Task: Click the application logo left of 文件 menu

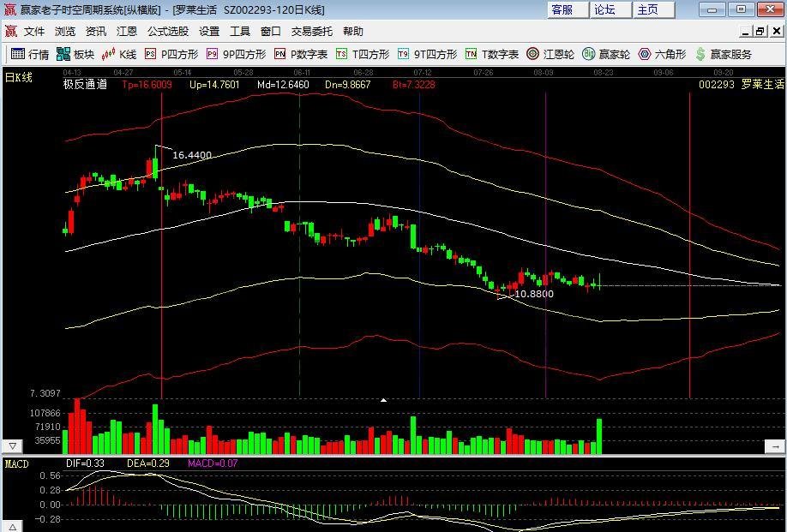Action: click(11, 32)
